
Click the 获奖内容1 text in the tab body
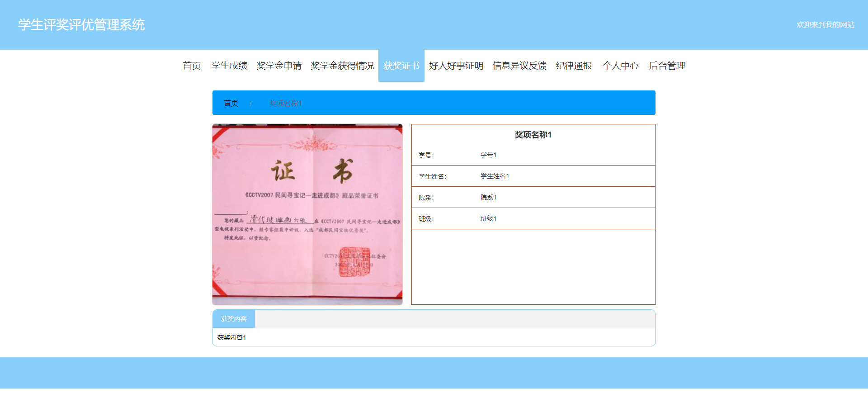pos(231,337)
